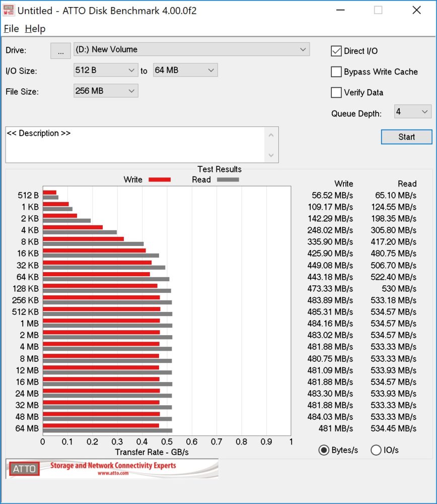Image resolution: width=437 pixels, height=504 pixels.
Task: Click the drive browse '...' button
Action: click(x=60, y=51)
